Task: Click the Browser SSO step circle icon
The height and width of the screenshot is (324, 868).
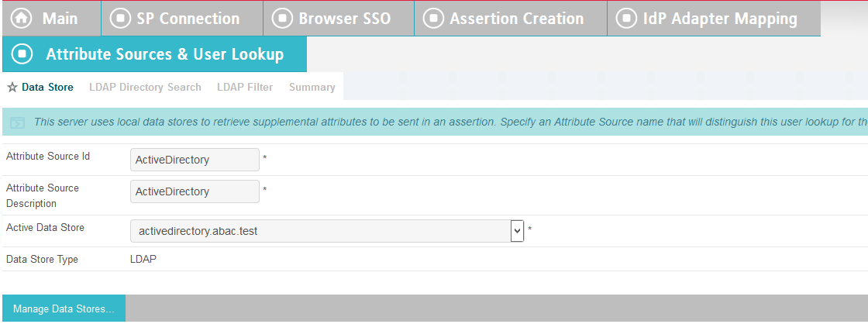Action: (x=282, y=19)
